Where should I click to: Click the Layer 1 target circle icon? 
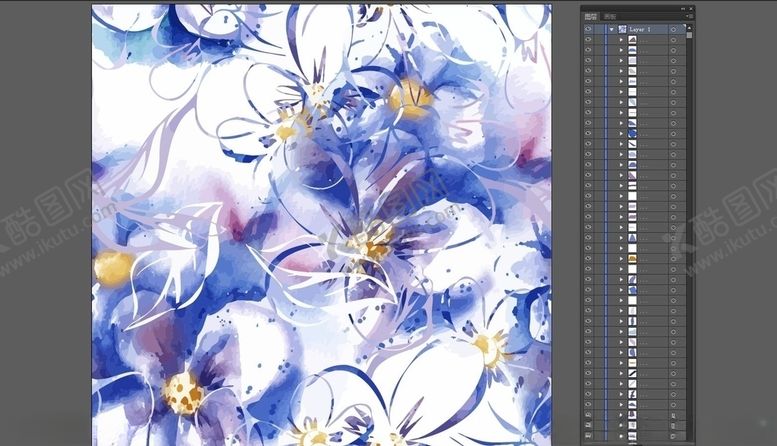point(674,30)
